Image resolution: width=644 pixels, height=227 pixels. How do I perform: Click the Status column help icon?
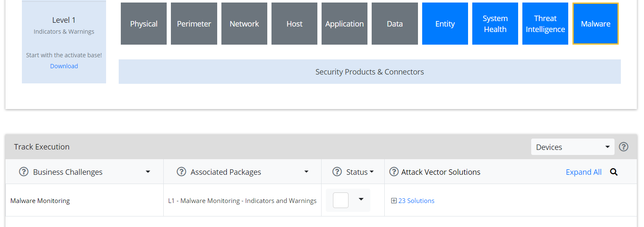click(x=337, y=172)
